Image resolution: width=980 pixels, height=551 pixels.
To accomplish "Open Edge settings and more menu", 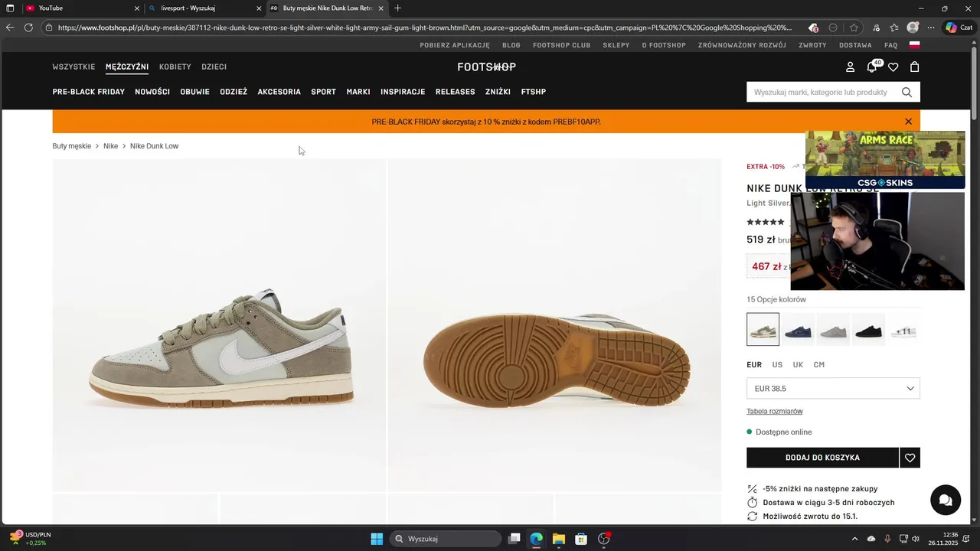I will tap(931, 28).
